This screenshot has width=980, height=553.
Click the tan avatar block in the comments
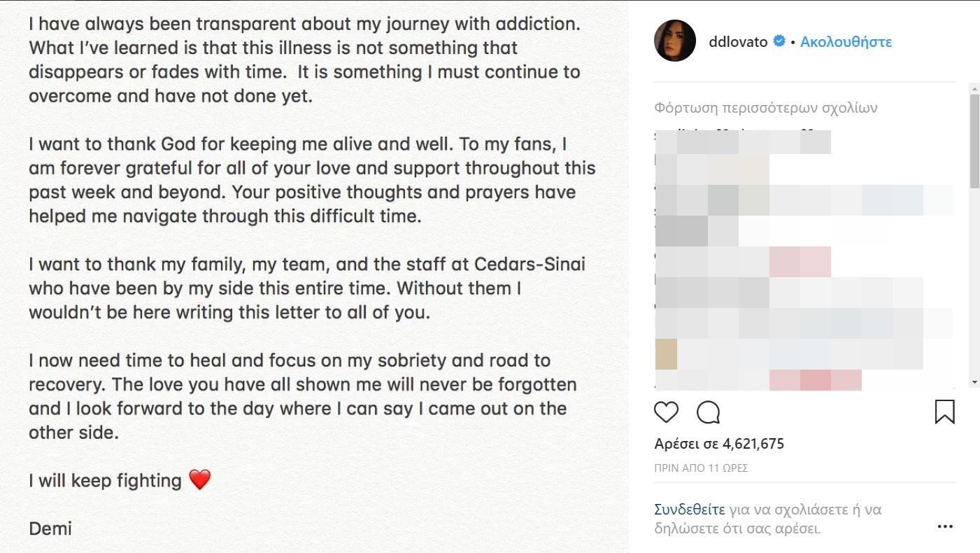(666, 354)
